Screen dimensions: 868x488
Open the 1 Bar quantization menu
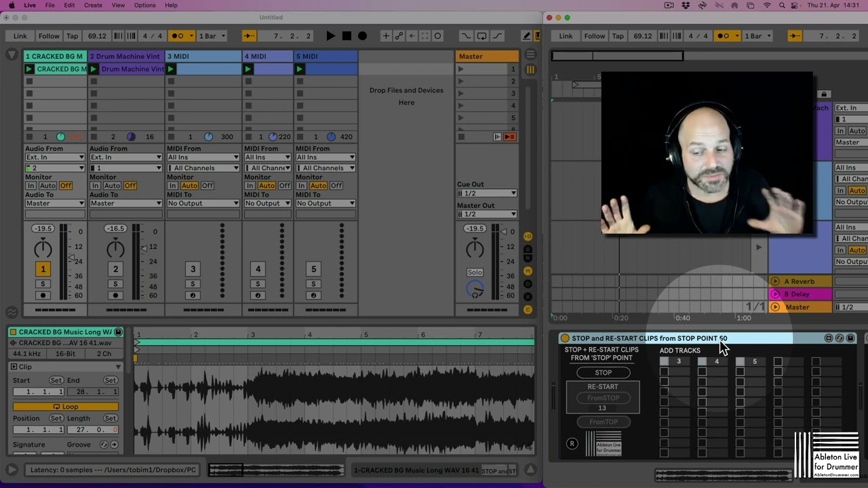211,36
